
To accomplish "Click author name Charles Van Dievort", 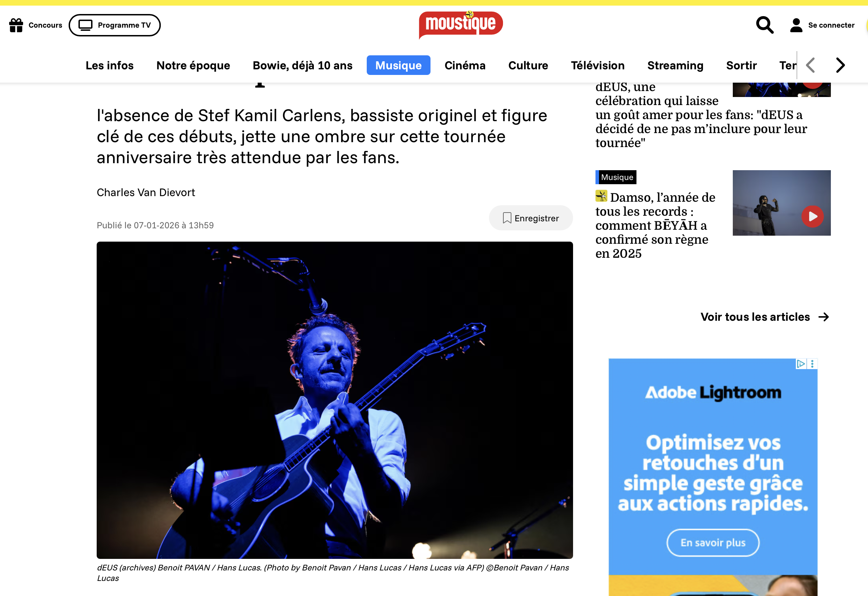I will point(146,192).
